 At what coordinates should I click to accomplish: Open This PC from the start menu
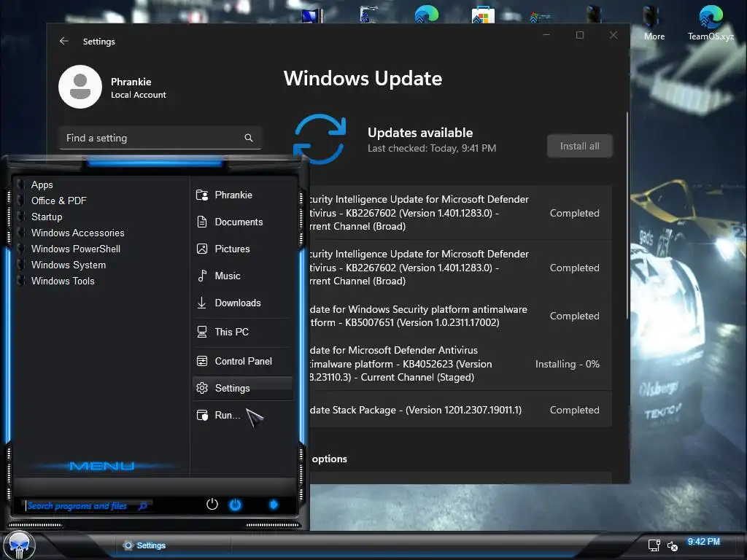point(242,332)
